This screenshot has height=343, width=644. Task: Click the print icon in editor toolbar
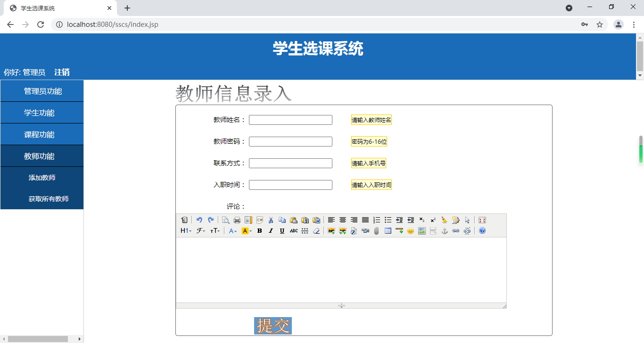tap(237, 220)
